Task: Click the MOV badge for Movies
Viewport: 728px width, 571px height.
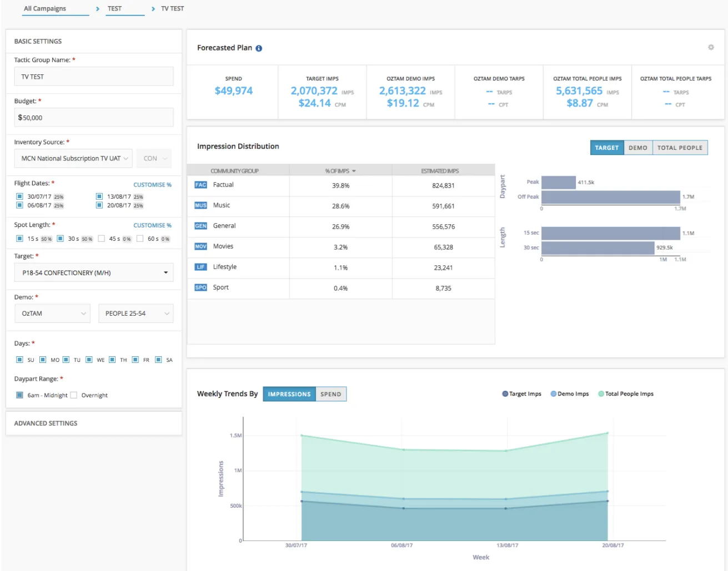Action: [x=200, y=246]
